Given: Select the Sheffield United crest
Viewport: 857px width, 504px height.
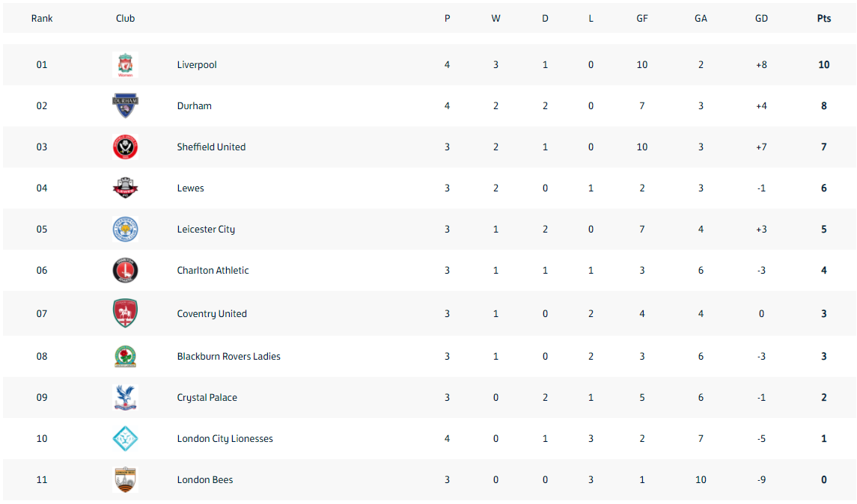Looking at the screenshot, I should (125, 147).
